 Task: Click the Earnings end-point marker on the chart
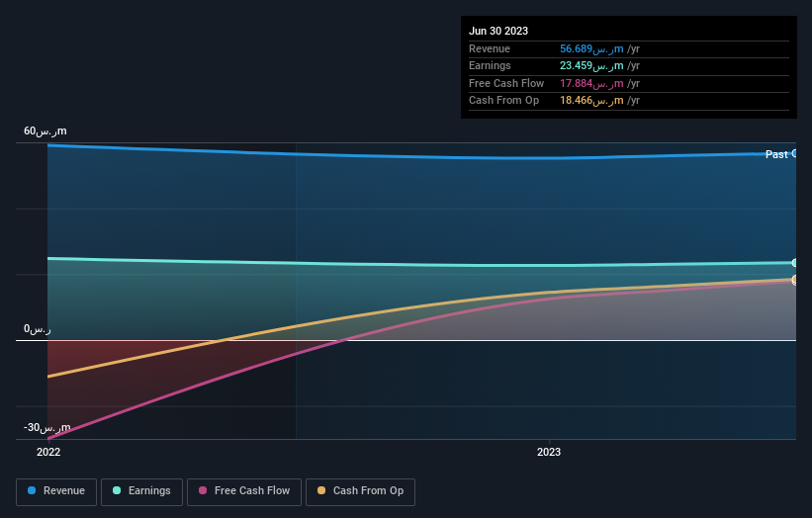coord(794,263)
